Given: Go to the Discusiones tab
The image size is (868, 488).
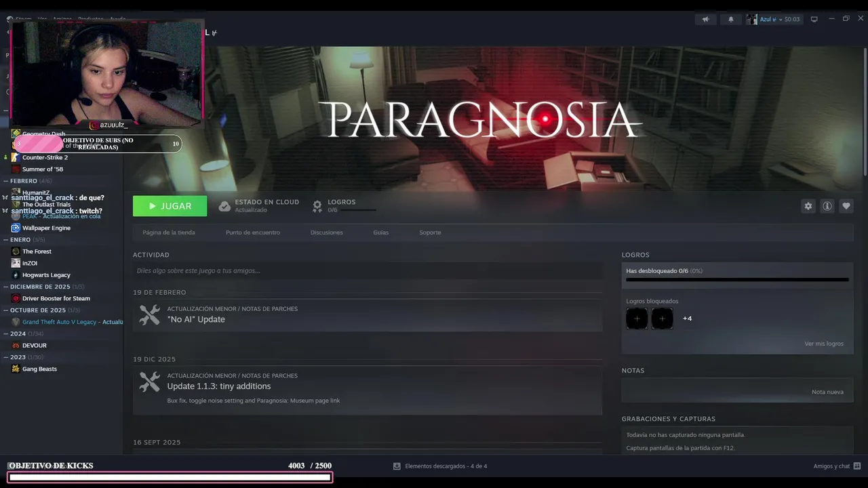Looking at the screenshot, I should pyautogui.click(x=327, y=232).
